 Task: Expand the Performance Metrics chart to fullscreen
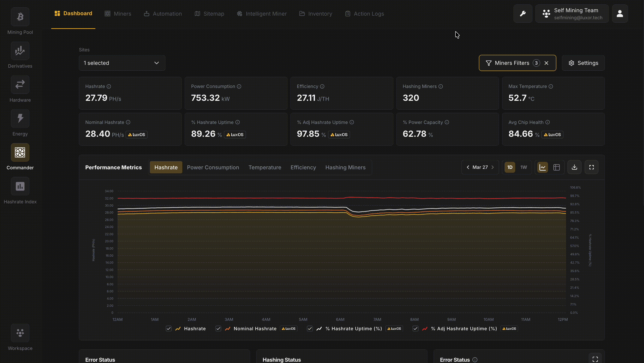point(592,167)
